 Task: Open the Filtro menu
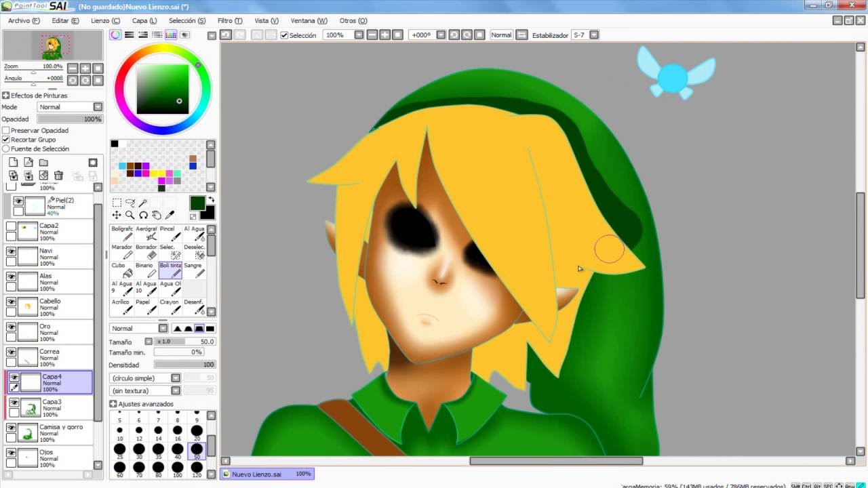[x=229, y=21]
